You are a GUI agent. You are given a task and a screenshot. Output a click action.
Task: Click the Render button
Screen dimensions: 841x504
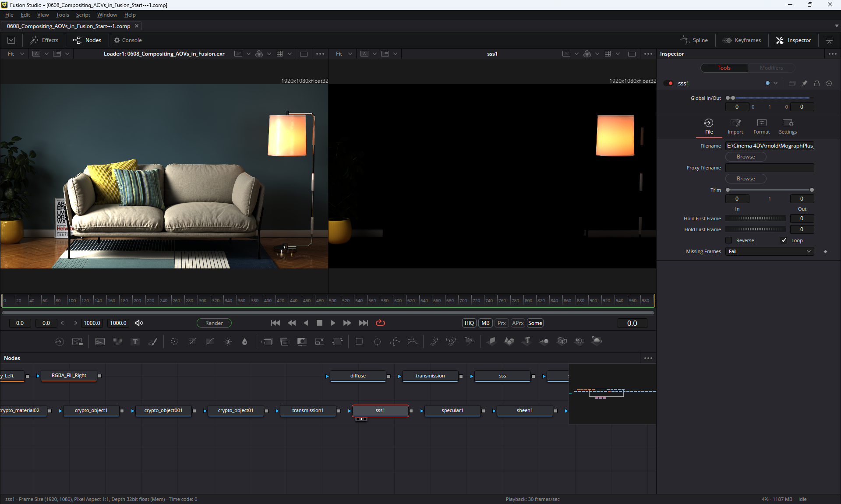[214, 323]
